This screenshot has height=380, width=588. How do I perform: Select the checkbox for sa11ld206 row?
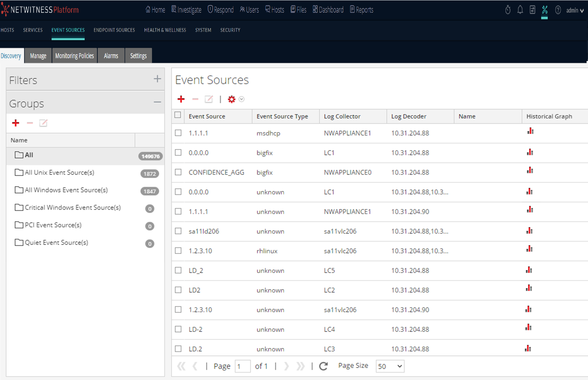pyautogui.click(x=178, y=231)
